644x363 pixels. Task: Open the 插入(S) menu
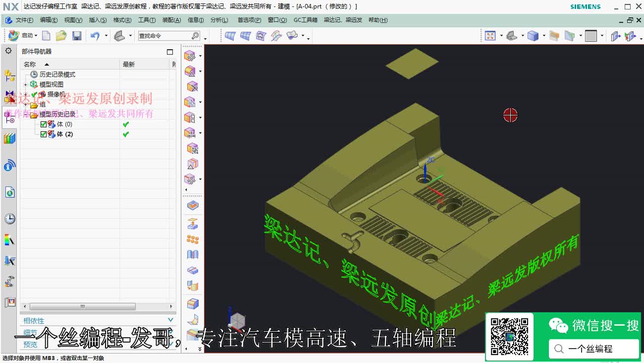click(x=98, y=20)
